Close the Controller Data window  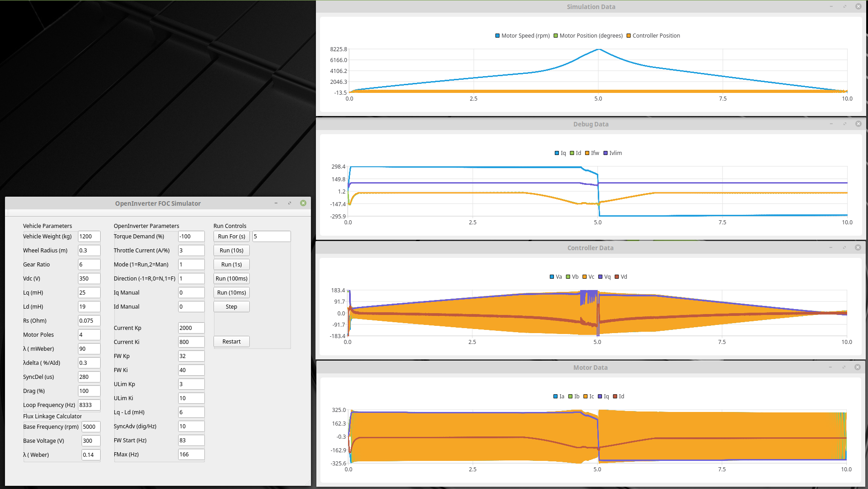pyautogui.click(x=858, y=247)
